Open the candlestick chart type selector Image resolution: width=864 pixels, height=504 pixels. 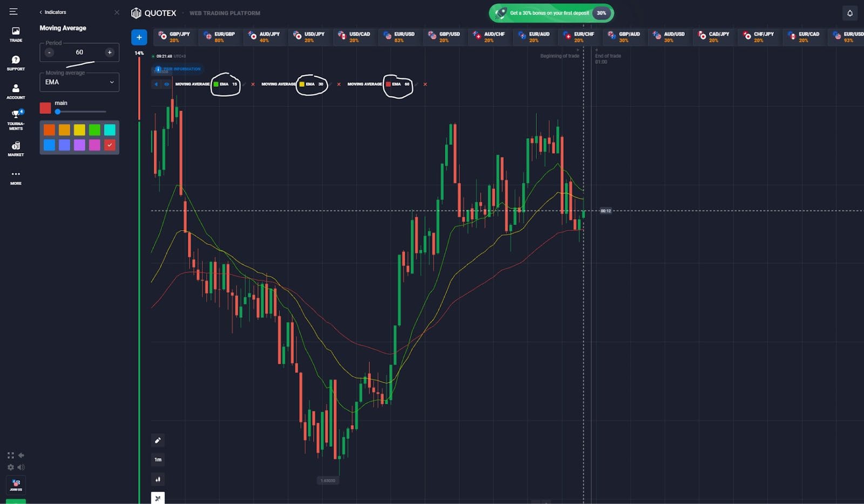pyautogui.click(x=158, y=479)
